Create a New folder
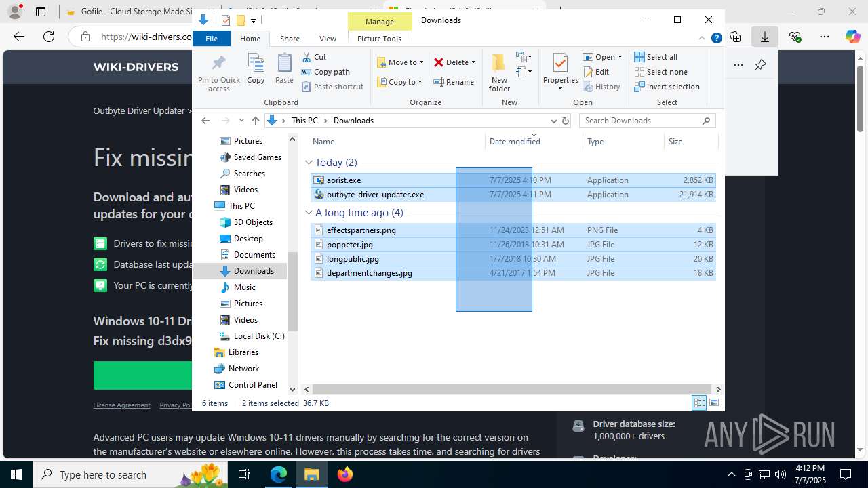This screenshot has height=488, width=868. tap(499, 73)
